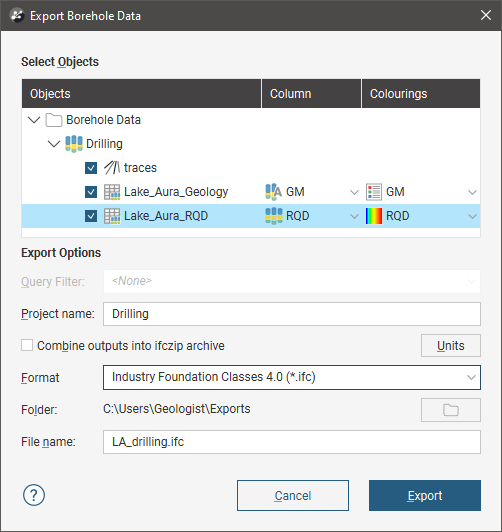Click the Lake_Aura_RQD table icon
Image resolution: width=502 pixels, height=532 pixels.
pos(112,216)
